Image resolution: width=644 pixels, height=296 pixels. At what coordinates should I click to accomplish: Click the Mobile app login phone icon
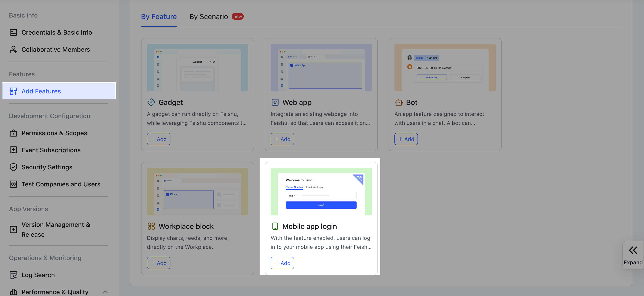click(x=275, y=226)
